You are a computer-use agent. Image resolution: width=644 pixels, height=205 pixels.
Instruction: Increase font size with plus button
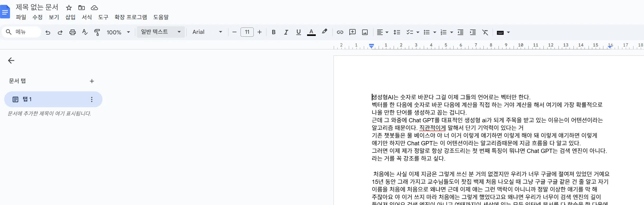pos(260,32)
